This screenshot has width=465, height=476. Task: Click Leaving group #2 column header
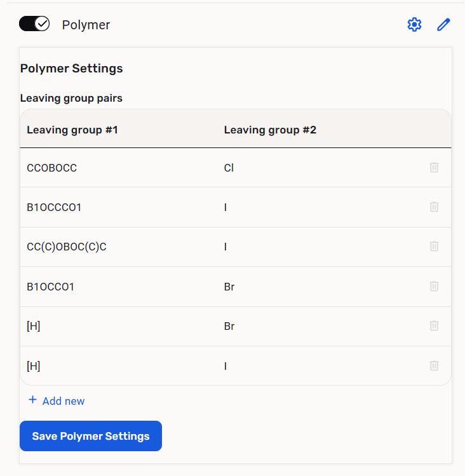pyautogui.click(x=270, y=130)
